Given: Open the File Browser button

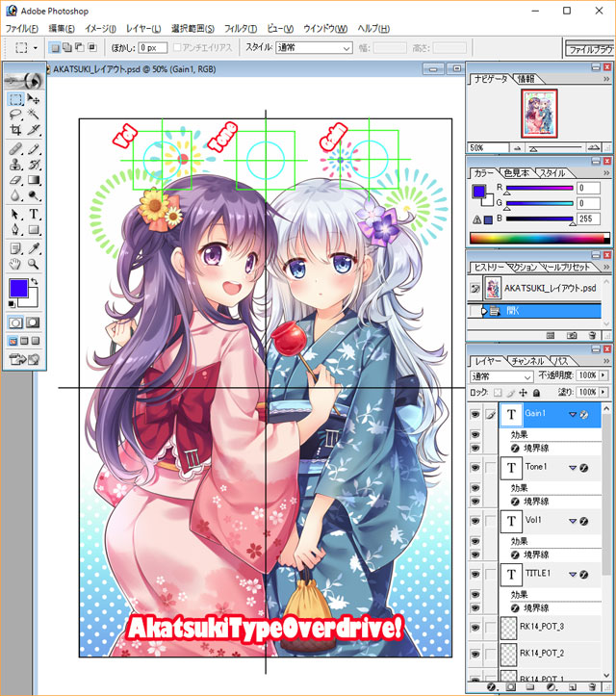Looking at the screenshot, I should [590, 50].
